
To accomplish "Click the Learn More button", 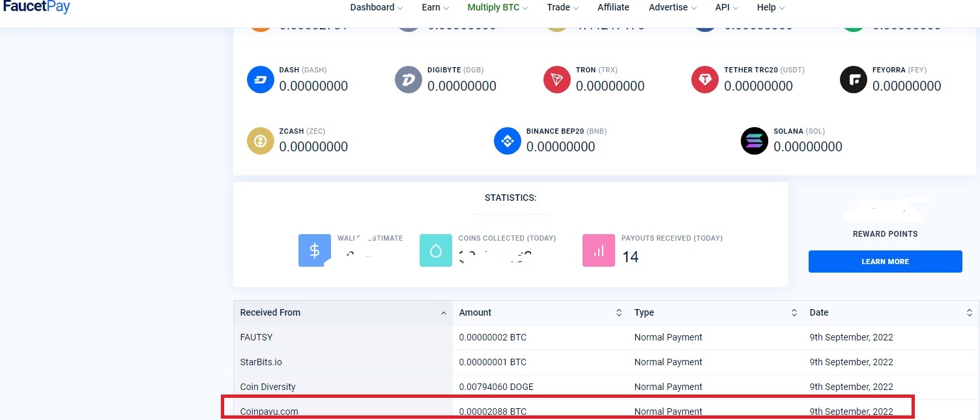I will tap(885, 262).
